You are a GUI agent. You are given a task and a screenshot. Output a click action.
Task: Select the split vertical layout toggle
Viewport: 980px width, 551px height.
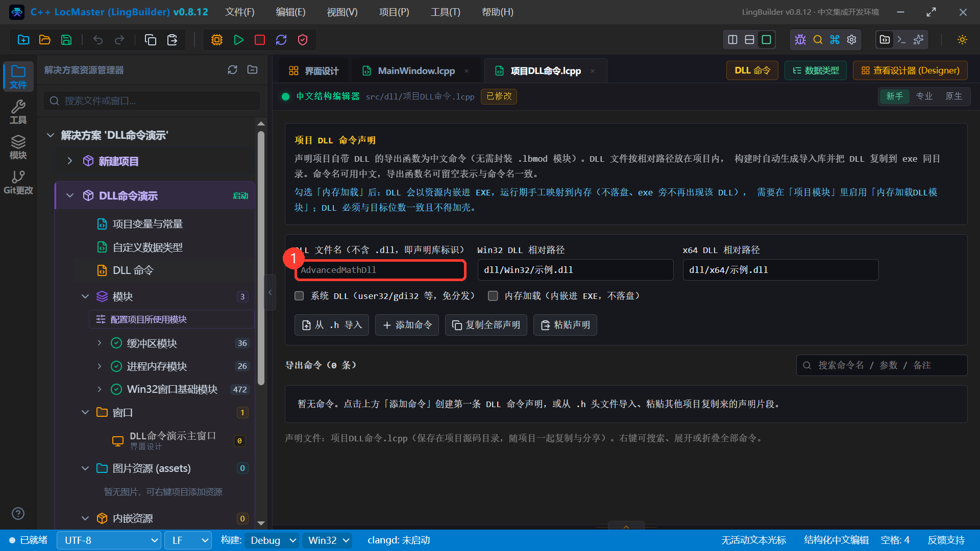click(x=732, y=40)
